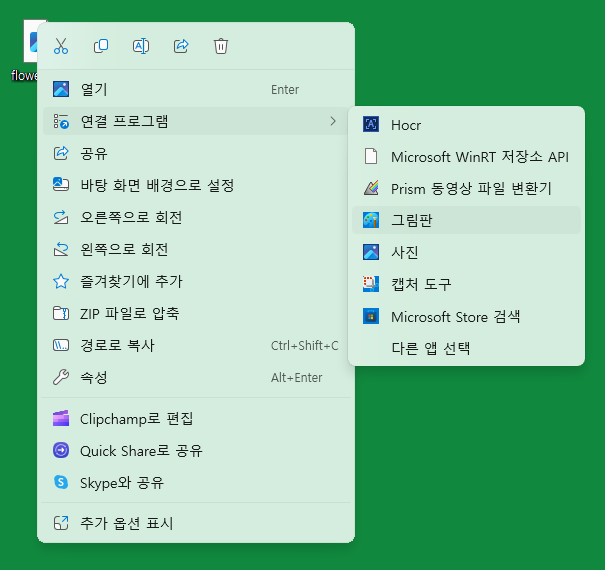Open 속성 properties entry
The image size is (605, 570).
tap(196, 377)
